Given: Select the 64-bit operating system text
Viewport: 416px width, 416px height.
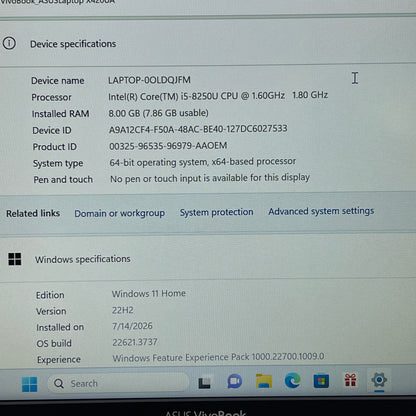Looking at the screenshot, I should point(203,162).
